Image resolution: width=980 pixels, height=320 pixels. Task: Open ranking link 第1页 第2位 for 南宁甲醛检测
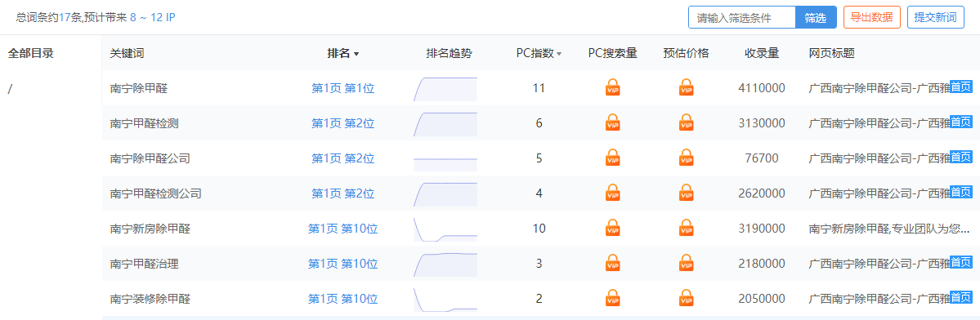click(343, 123)
